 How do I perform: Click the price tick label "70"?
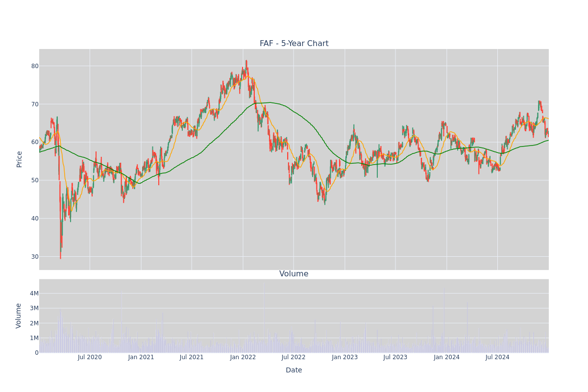click(35, 104)
